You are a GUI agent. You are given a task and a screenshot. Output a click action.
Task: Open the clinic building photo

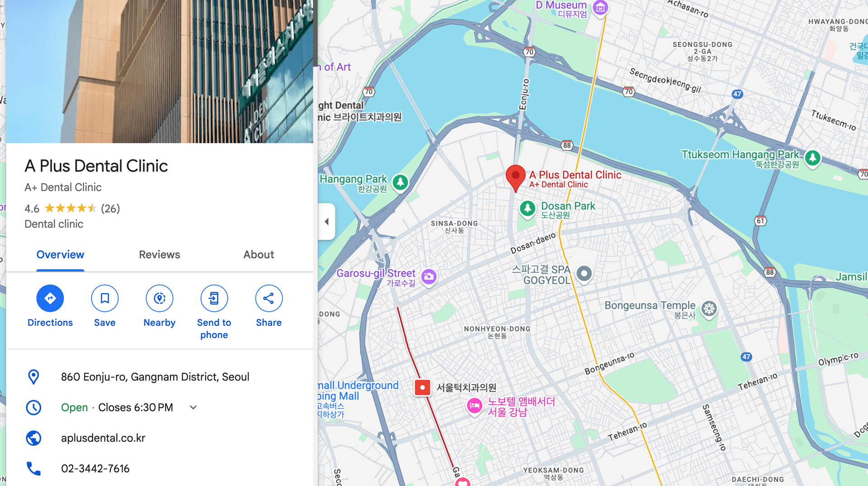coord(160,71)
